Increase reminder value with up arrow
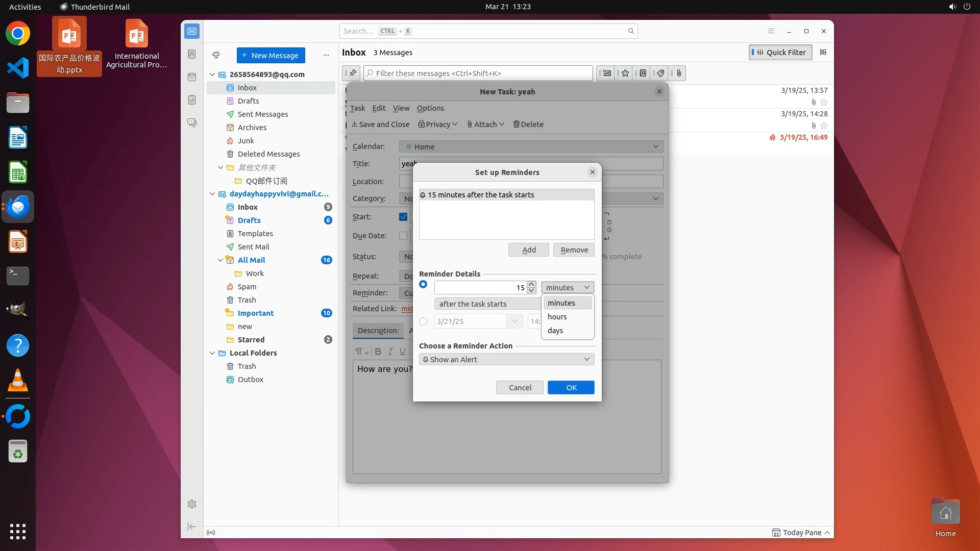980x551 pixels. pos(531,284)
